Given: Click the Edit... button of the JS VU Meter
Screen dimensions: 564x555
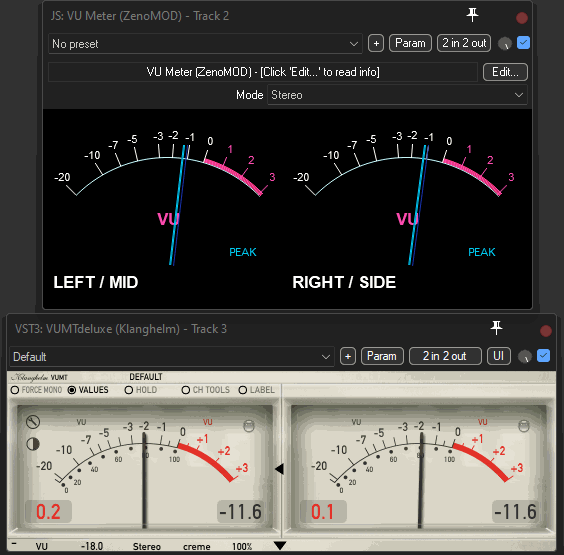Looking at the screenshot, I should point(505,72).
